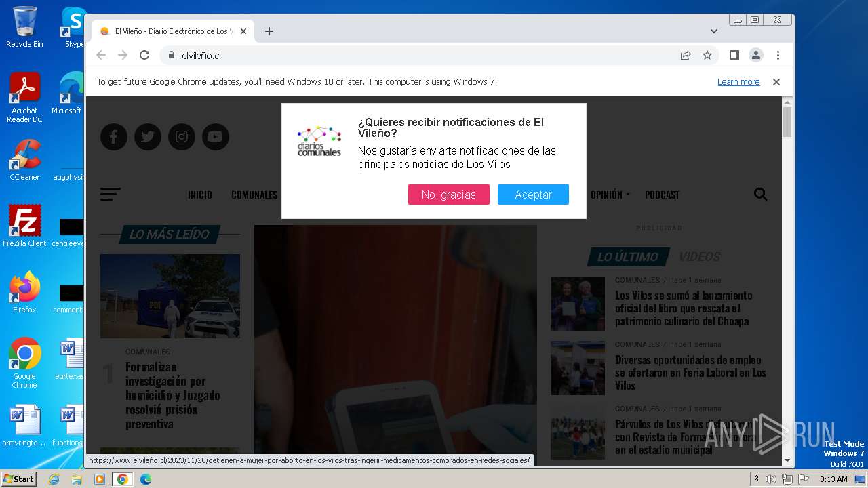Open Chrome three-dot menu
Image resolution: width=868 pixels, height=488 pixels.
point(778,55)
